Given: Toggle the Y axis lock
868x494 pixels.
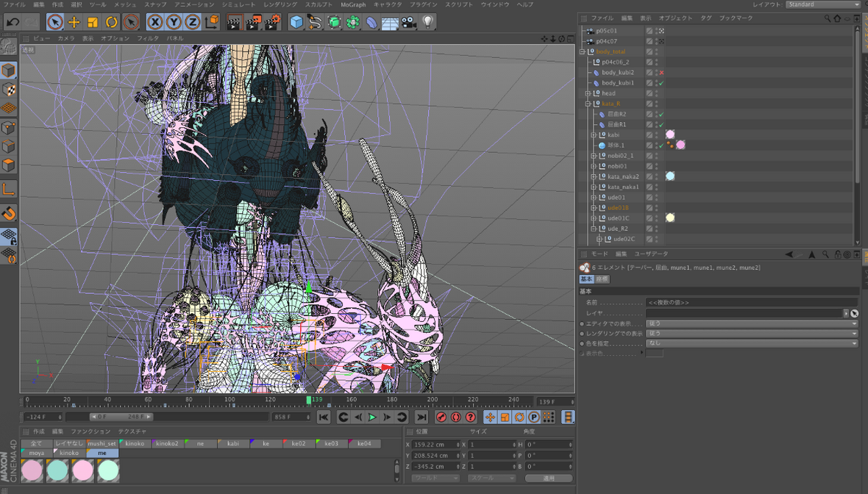Looking at the screenshot, I should [173, 23].
